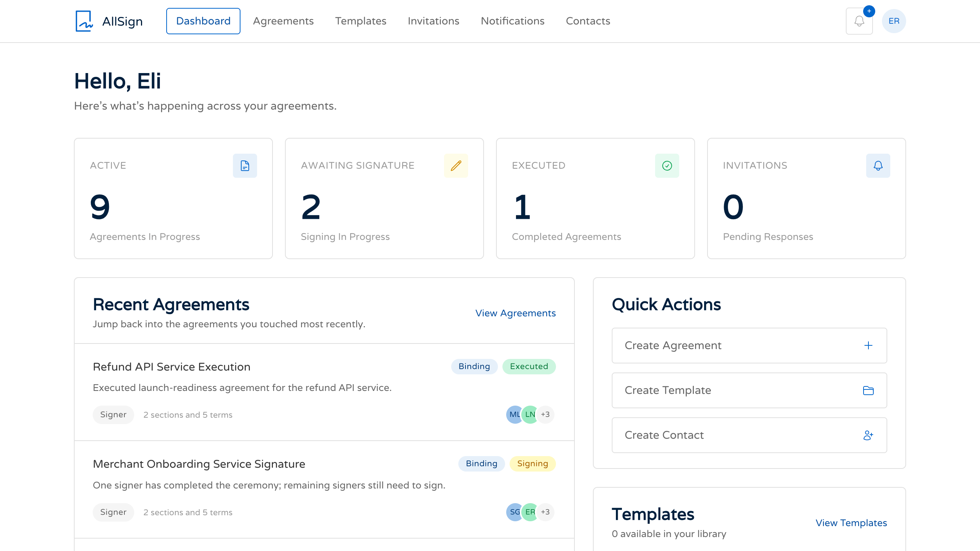The height and width of the screenshot is (551, 980).
Task: Click 'Pending Responses' label
Action: [768, 237]
